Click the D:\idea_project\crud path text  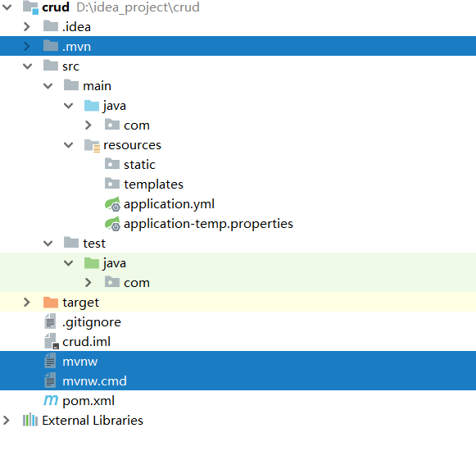(138, 7)
